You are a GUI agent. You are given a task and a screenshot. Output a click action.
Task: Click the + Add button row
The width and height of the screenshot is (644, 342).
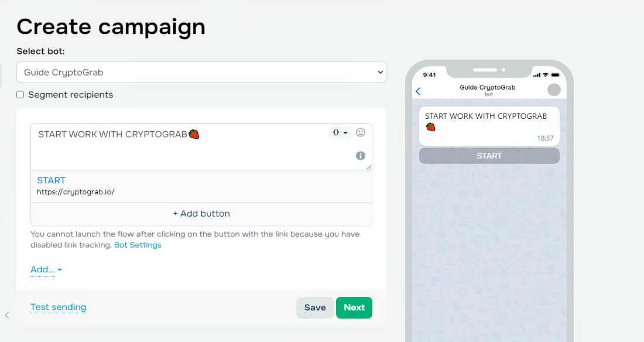[201, 214]
